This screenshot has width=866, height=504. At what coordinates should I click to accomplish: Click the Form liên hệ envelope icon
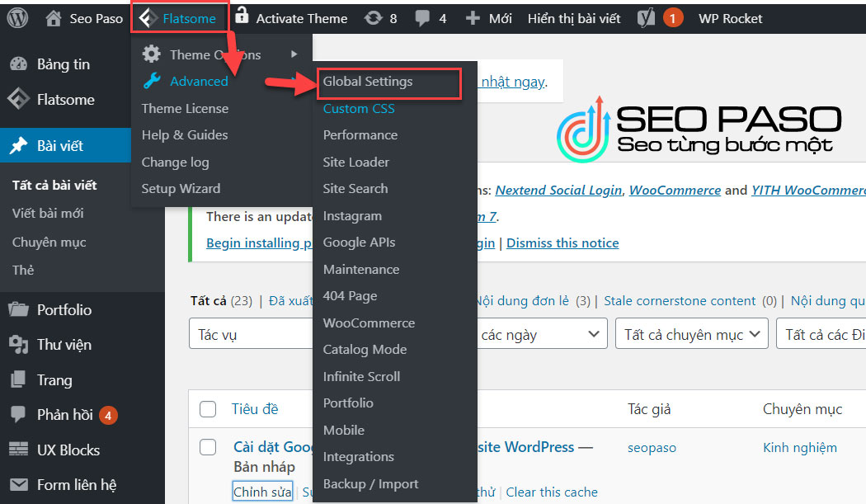tap(18, 485)
